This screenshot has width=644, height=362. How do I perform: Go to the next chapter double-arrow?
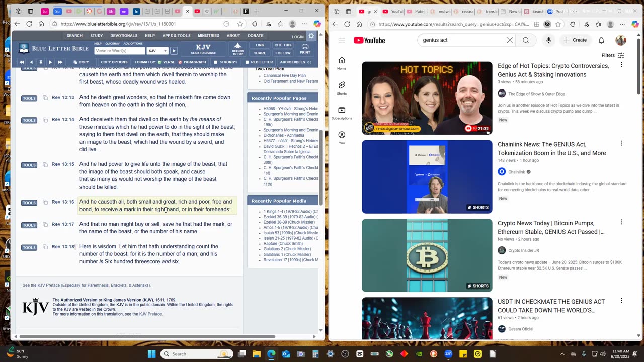point(60,62)
